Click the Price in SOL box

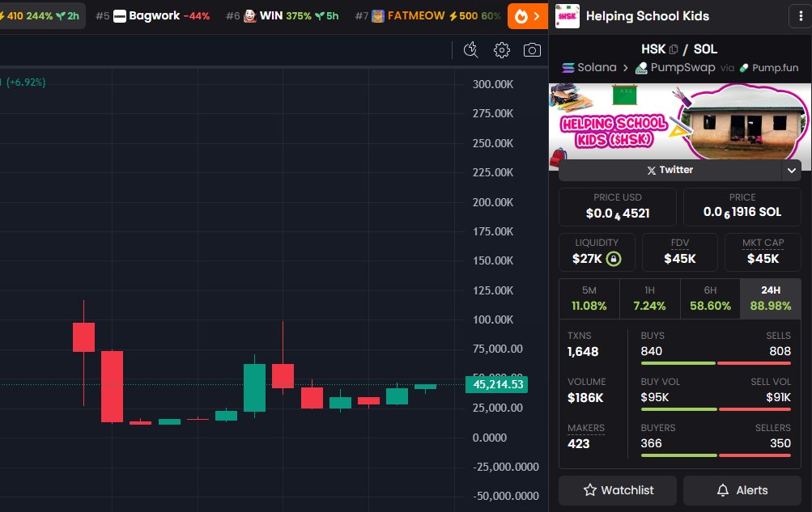pos(742,207)
